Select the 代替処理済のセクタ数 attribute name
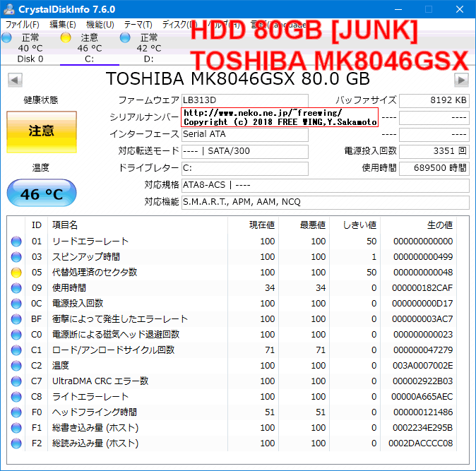The height and width of the screenshot is (471, 476). pyautogui.click(x=95, y=273)
